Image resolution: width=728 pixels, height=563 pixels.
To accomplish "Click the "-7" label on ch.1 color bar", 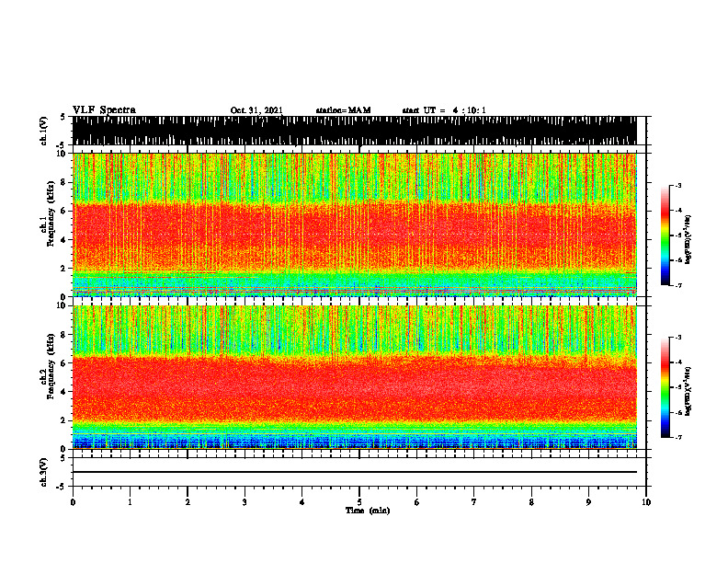I will 678,285.
